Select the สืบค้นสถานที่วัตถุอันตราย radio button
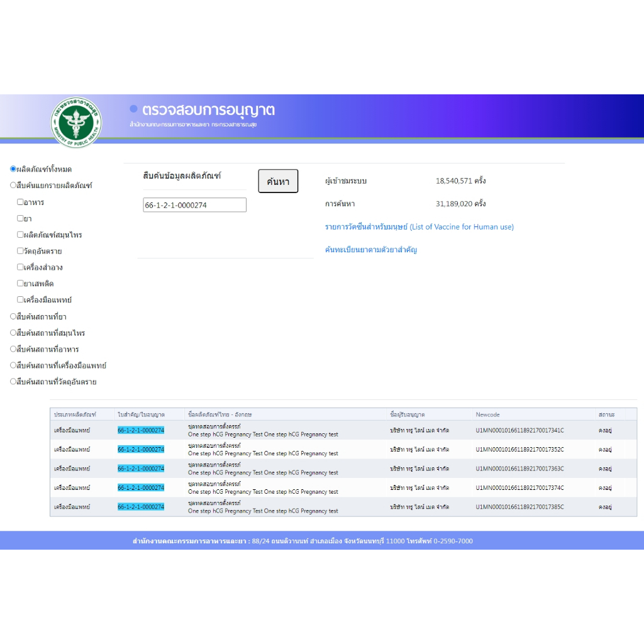This screenshot has height=644, width=644. coord(13,382)
